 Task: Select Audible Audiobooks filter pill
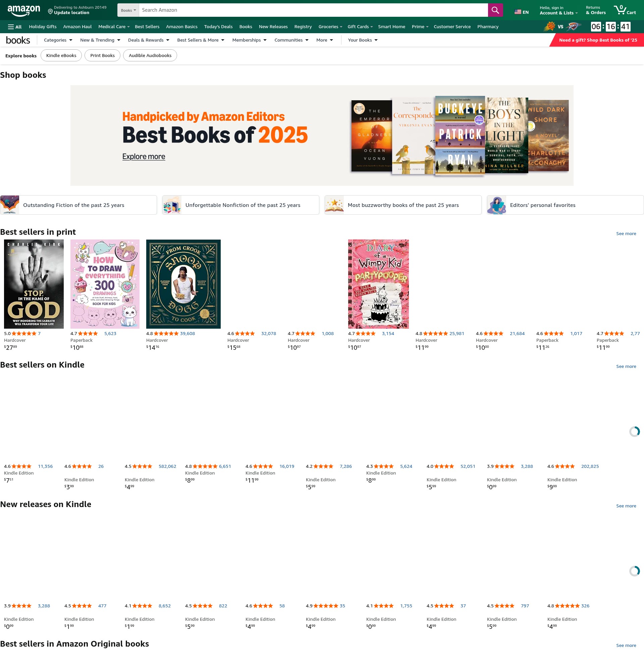point(150,55)
